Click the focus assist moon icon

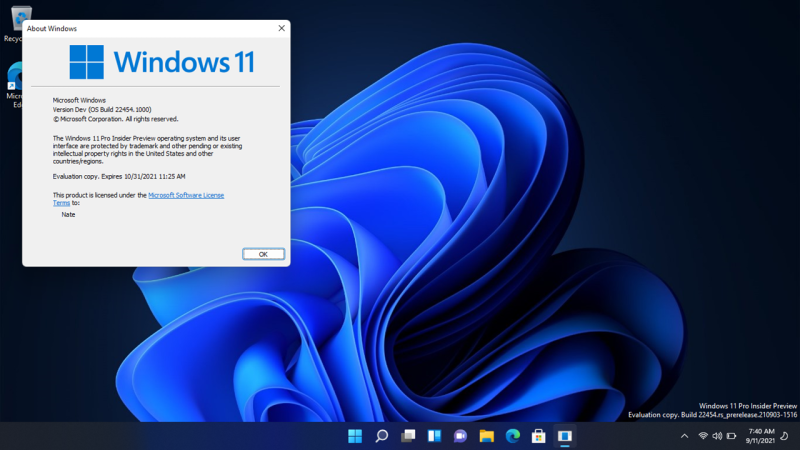coord(785,436)
